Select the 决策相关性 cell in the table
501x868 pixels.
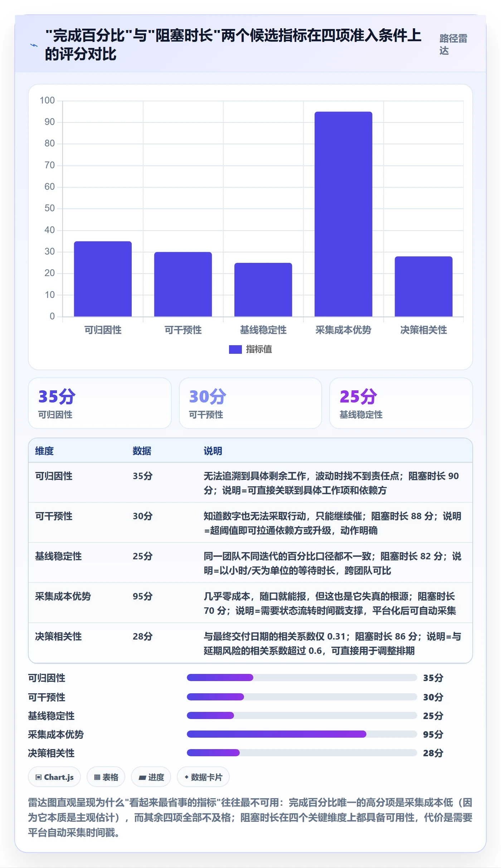(x=58, y=636)
